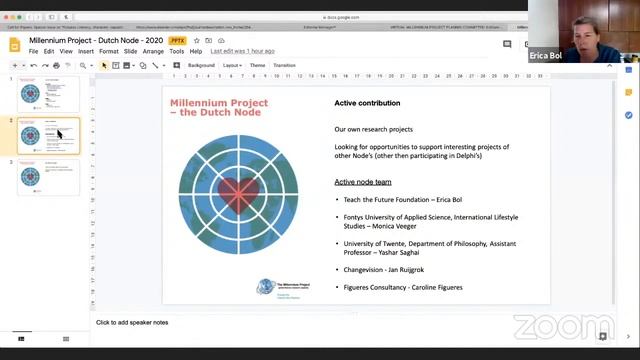
Task: Select slide 3 thumbnail in the filmstrip
Action: tap(49, 178)
